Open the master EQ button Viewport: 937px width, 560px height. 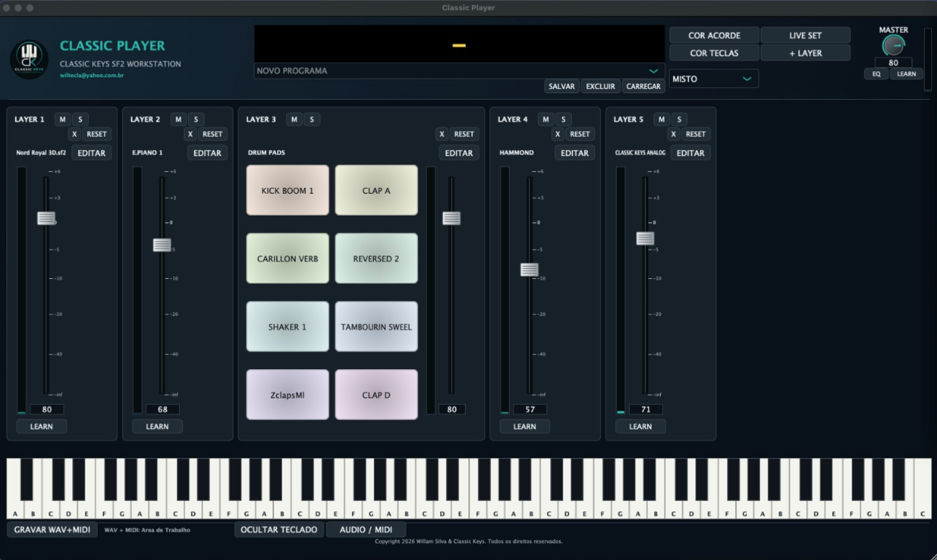[877, 74]
